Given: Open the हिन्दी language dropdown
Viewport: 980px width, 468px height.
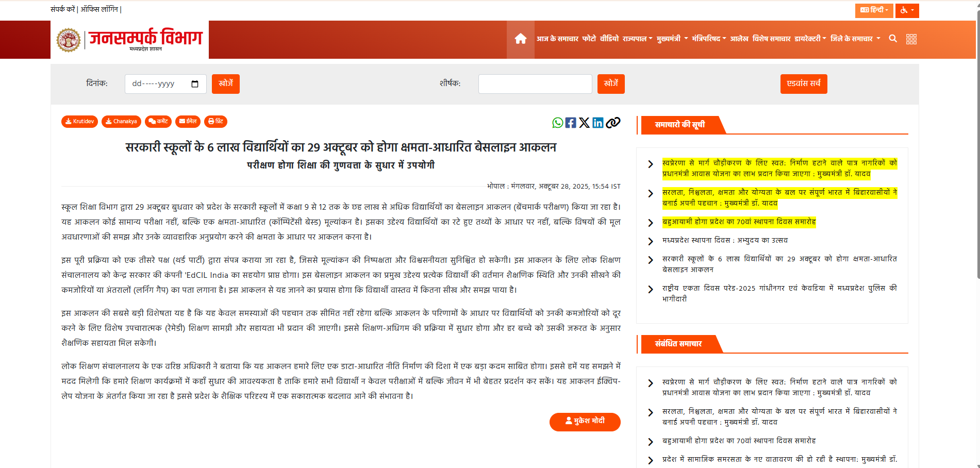Looking at the screenshot, I should coord(874,10).
